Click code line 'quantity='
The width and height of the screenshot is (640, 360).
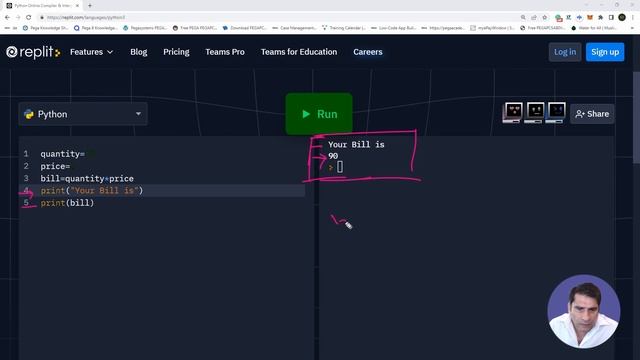coord(62,154)
